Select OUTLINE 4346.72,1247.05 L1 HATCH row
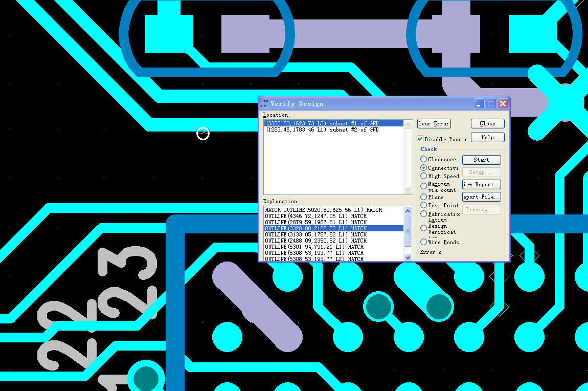Image resolution: width=588 pixels, height=391 pixels. pyautogui.click(x=334, y=216)
